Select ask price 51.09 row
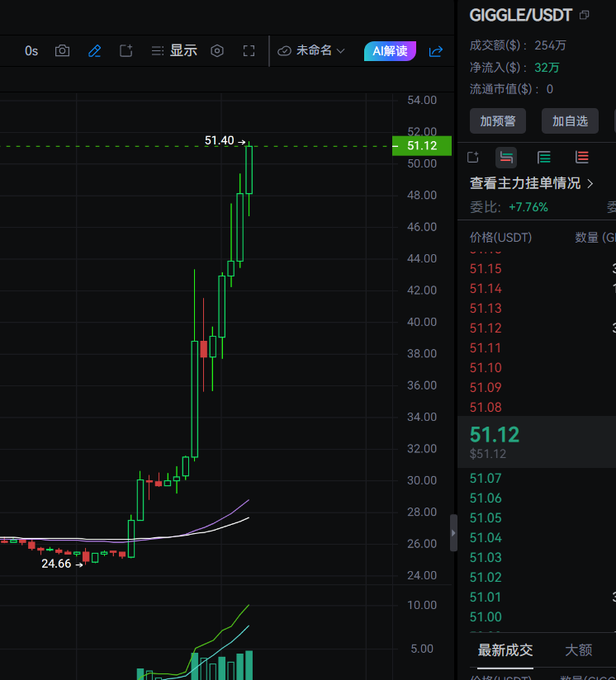 [x=537, y=387]
